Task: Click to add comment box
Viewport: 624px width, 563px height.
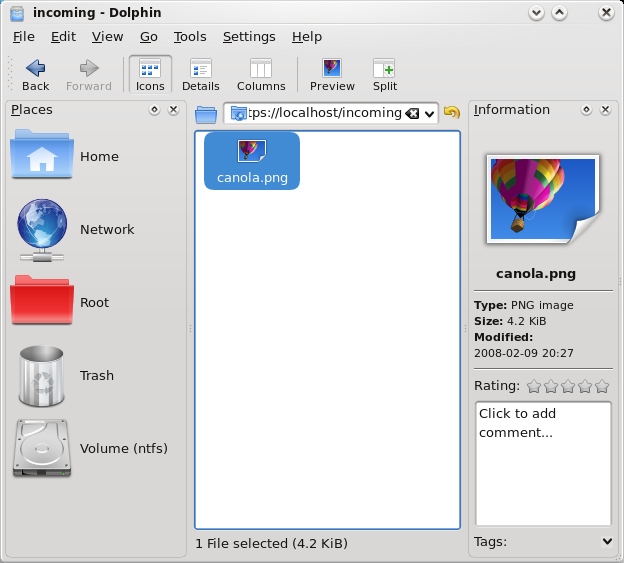Action: pos(543,464)
